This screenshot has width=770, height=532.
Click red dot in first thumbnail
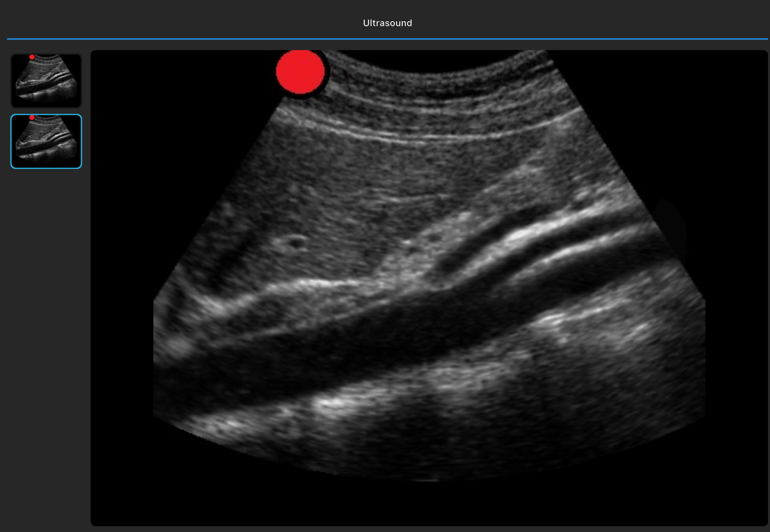(x=32, y=57)
